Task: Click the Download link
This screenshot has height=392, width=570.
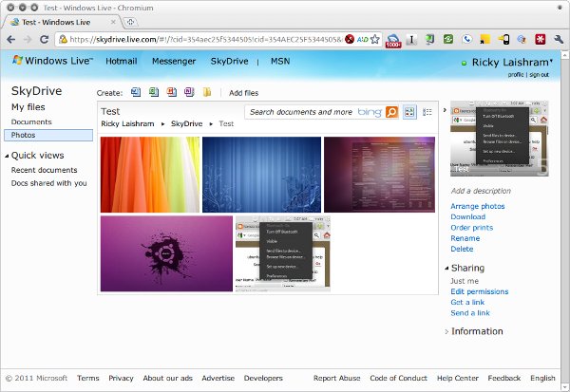Action: (467, 216)
